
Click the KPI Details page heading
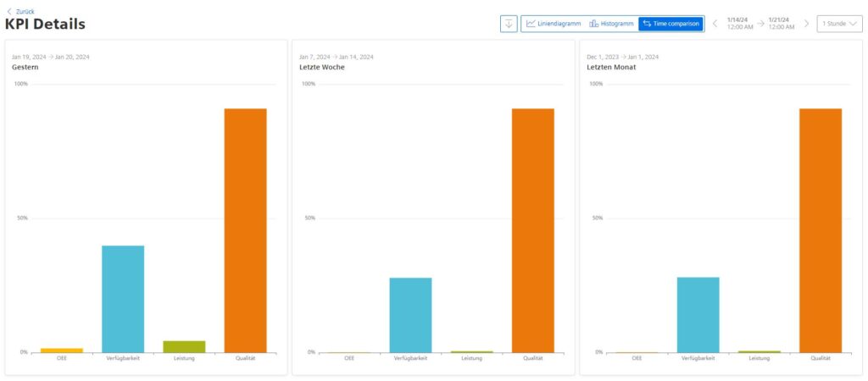tap(45, 25)
